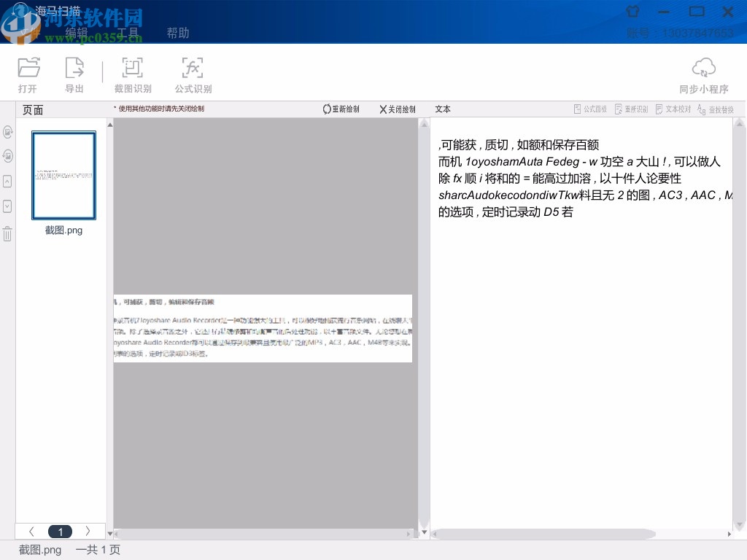The image size is (747, 560).
Task: Select the 截图.png page thumbnail
Action: click(x=63, y=175)
